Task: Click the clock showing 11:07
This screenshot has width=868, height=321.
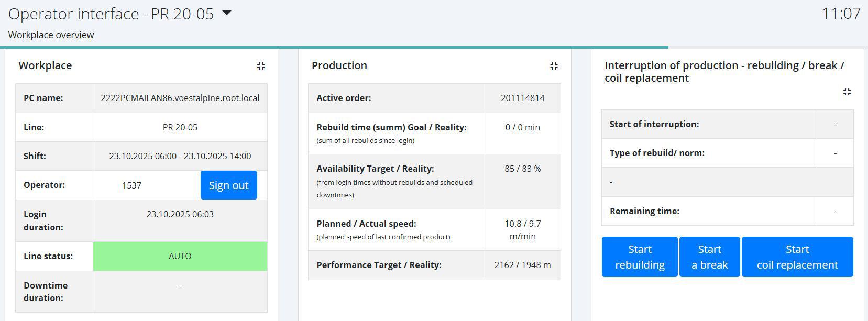Action: click(841, 14)
